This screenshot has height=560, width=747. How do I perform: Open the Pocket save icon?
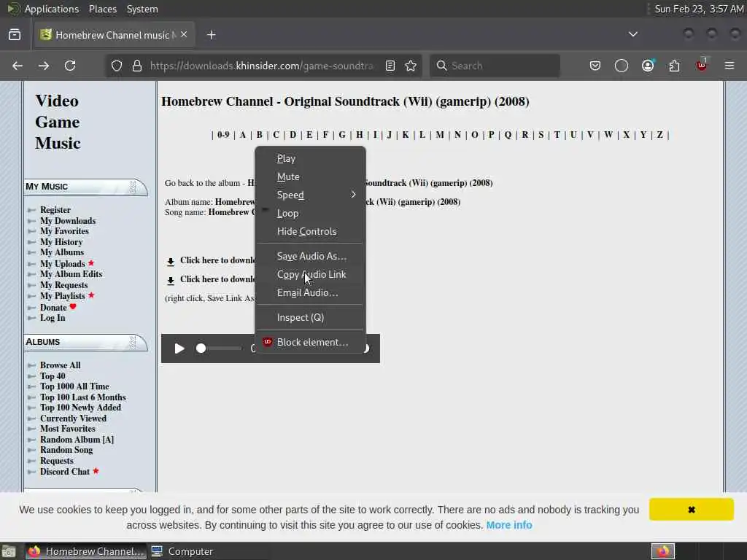595,66
